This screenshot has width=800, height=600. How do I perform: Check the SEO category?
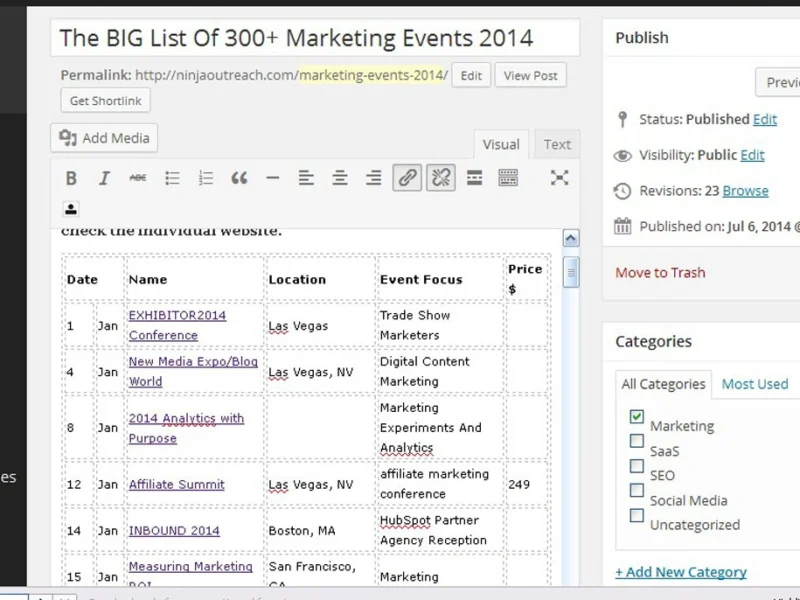637,466
